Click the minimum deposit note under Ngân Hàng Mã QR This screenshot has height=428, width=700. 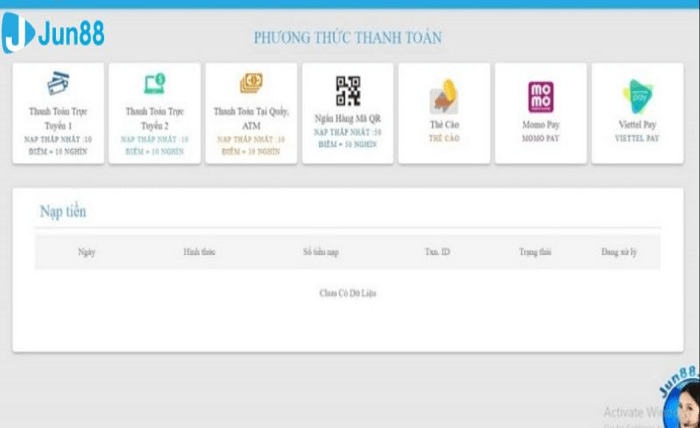(348, 138)
